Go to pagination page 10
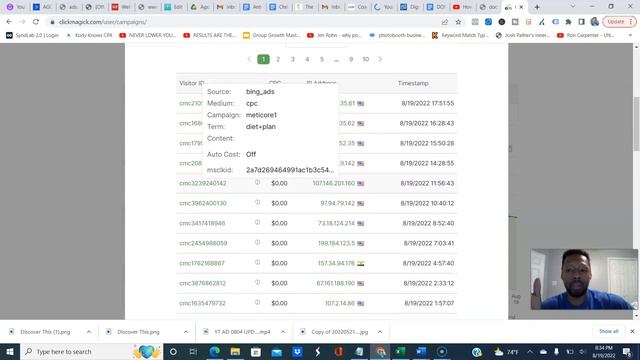The image size is (640, 360). click(366, 59)
